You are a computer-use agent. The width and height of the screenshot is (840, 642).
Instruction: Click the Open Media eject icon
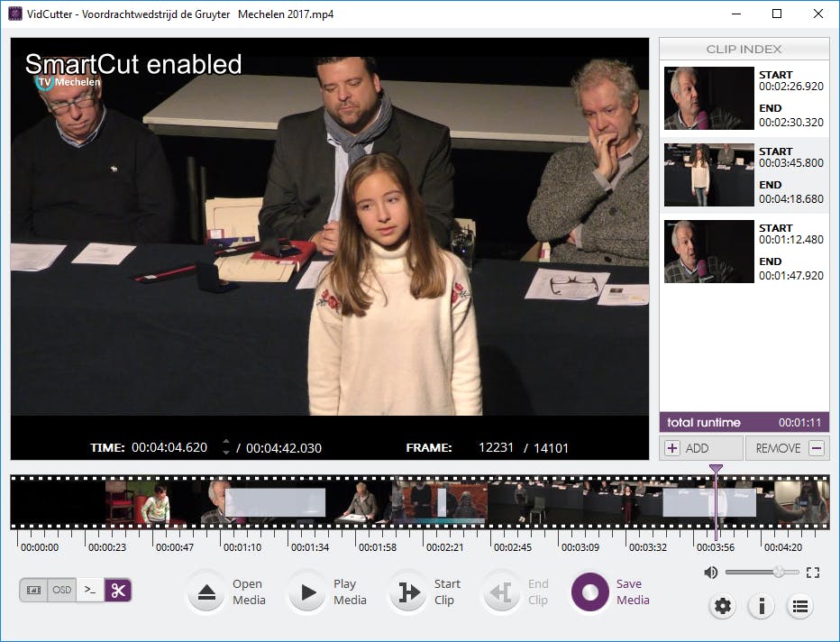(206, 592)
